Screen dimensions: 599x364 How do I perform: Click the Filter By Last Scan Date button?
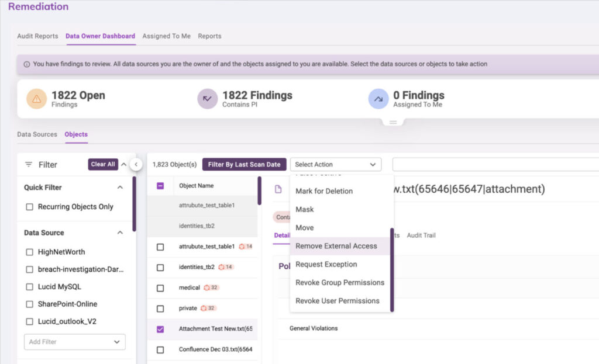(x=244, y=164)
